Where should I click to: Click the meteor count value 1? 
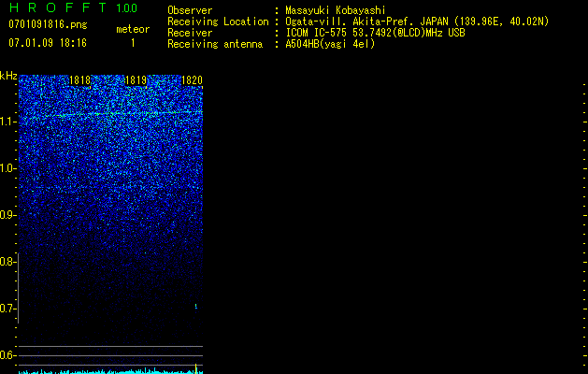tap(133, 43)
